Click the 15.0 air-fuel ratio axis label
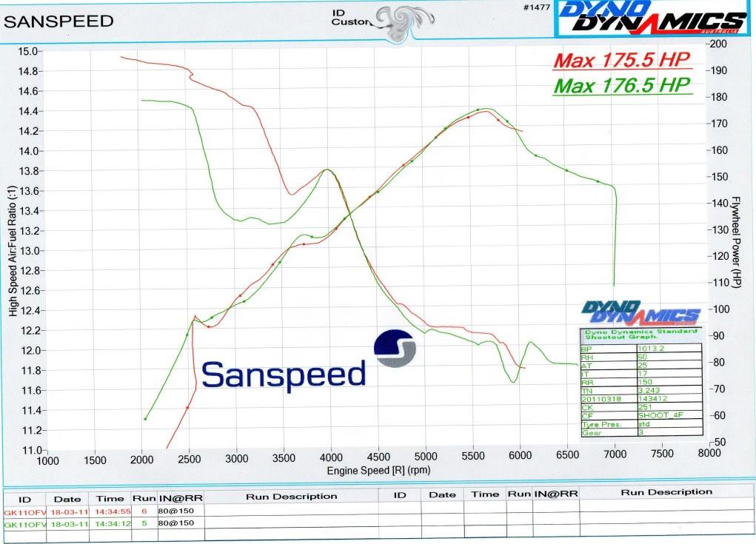The width and height of the screenshot is (756, 544). (x=27, y=51)
